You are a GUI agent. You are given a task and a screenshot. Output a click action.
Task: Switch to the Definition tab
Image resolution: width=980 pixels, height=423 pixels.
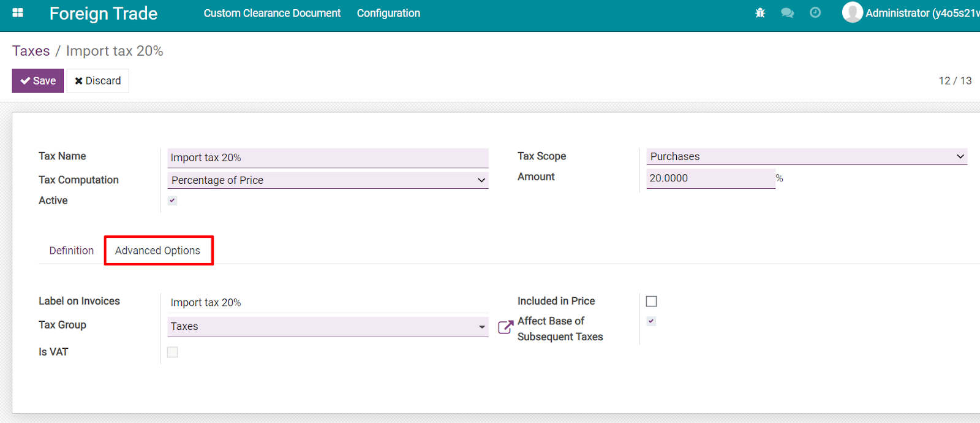(x=72, y=251)
